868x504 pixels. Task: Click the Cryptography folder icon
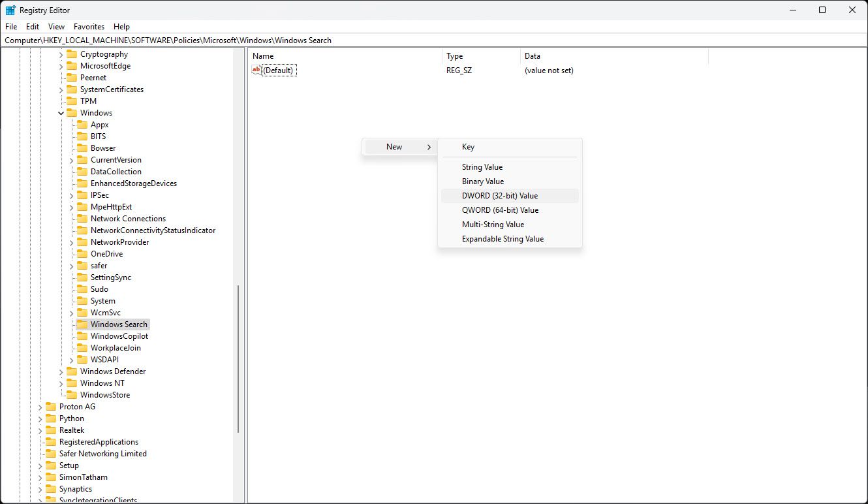pos(72,54)
